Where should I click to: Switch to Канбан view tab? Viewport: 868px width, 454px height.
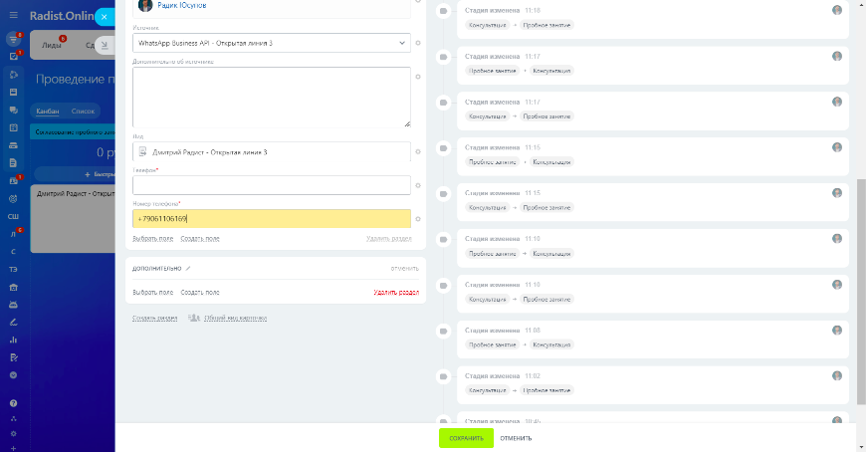point(48,112)
